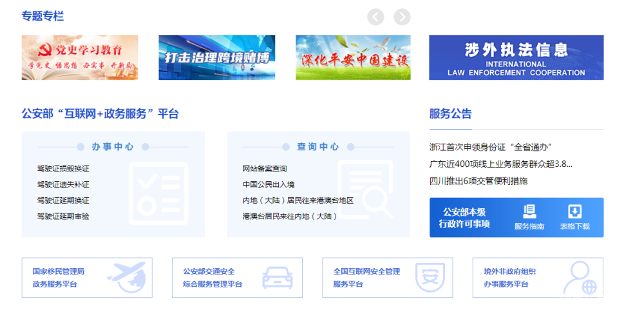Read the 浙江首次申领身份证 announcement
The width and height of the screenshot is (644, 310).
pyautogui.click(x=490, y=148)
